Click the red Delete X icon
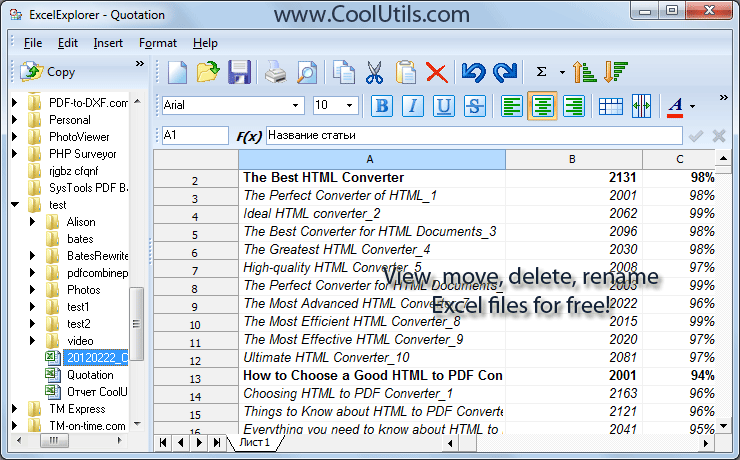The width and height of the screenshot is (740, 460). pos(436,72)
